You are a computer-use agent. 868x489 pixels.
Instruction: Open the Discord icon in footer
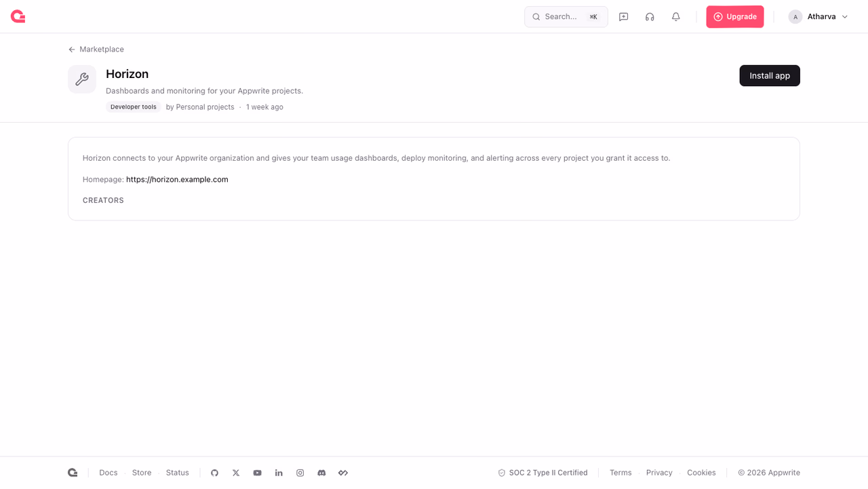tap(321, 473)
